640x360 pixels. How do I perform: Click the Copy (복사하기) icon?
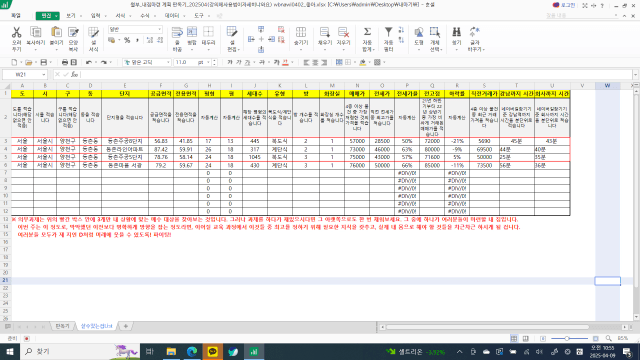tap(36, 33)
